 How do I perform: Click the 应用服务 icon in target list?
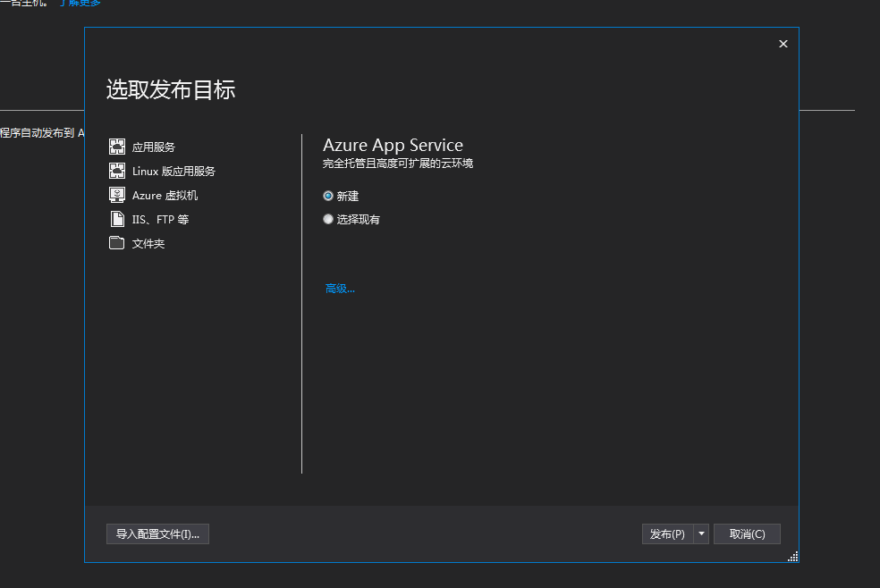coord(116,147)
